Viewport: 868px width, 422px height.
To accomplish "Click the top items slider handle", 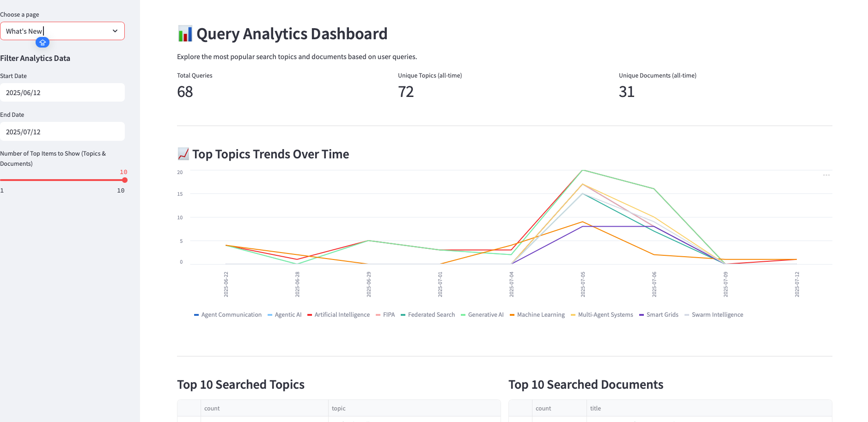I will coord(125,180).
